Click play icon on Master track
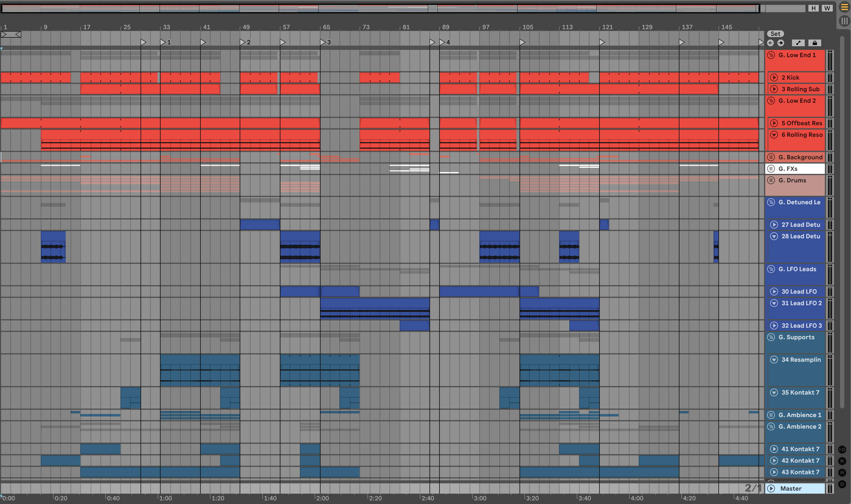The image size is (851, 504). click(x=771, y=488)
